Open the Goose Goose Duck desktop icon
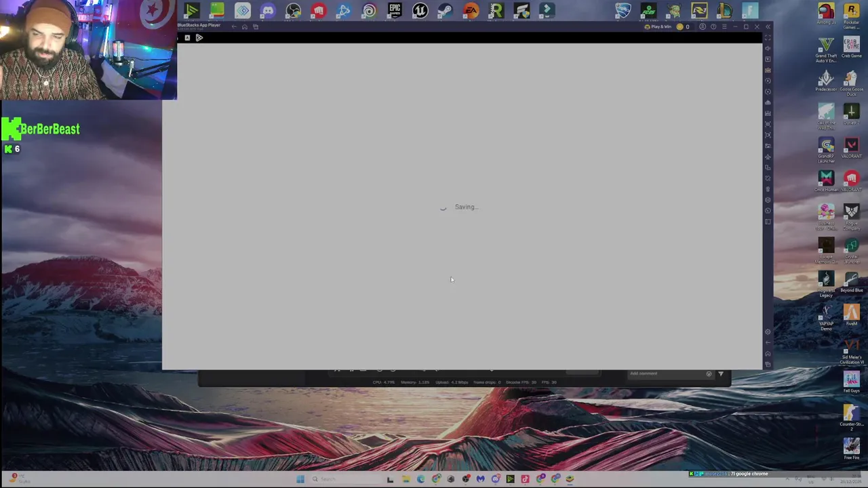868x488 pixels. tap(852, 83)
